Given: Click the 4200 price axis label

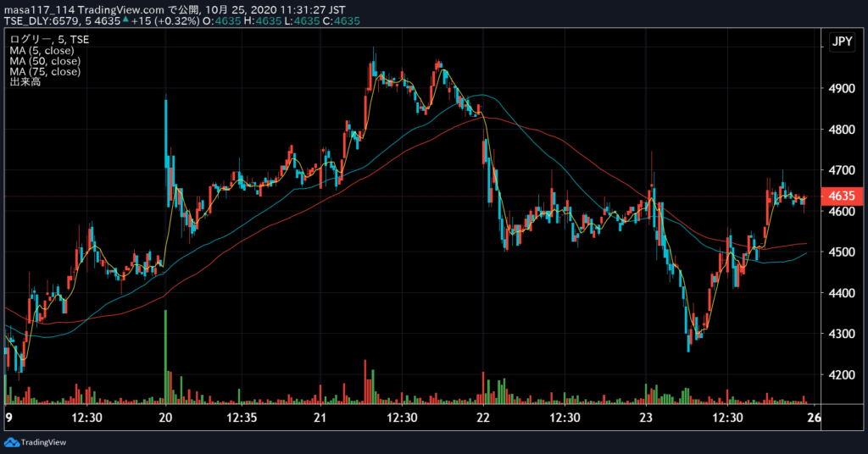Looking at the screenshot, I should pyautogui.click(x=842, y=375).
